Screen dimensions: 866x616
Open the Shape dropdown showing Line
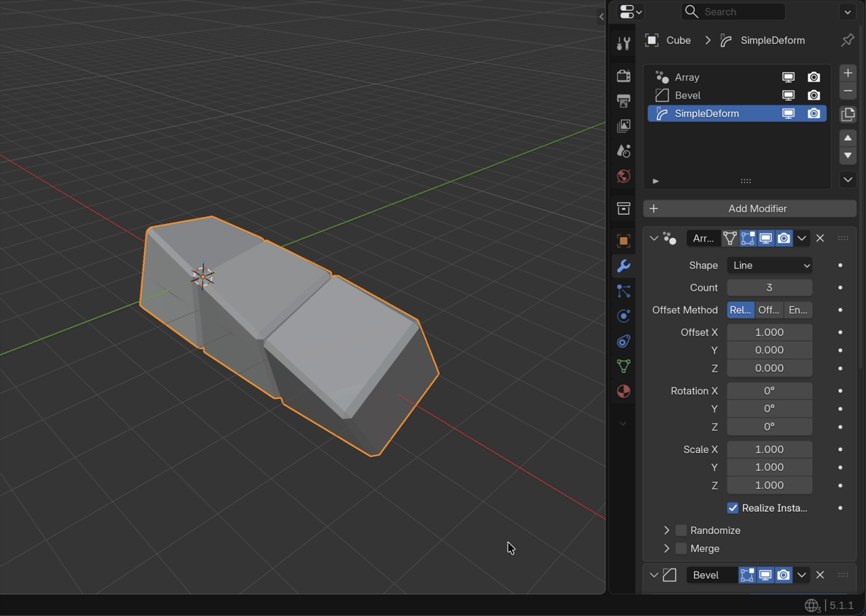pyautogui.click(x=769, y=266)
